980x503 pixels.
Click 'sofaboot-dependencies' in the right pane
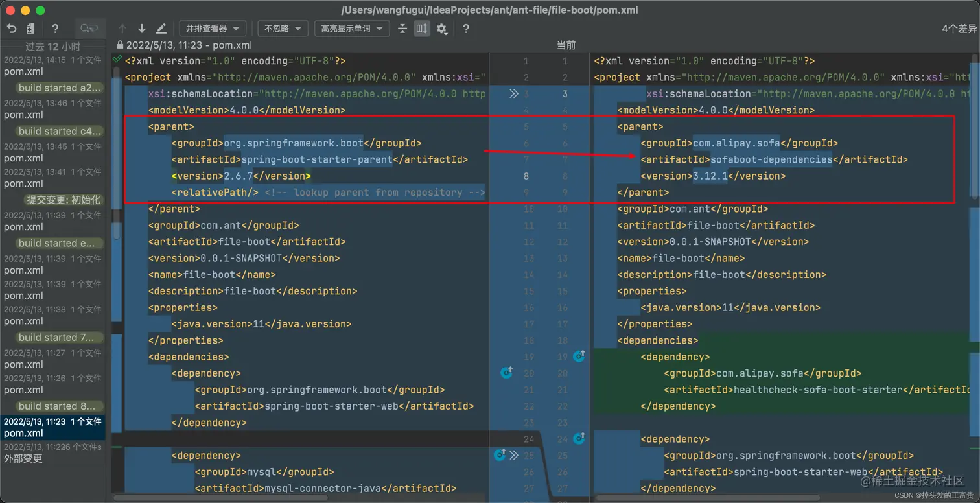click(x=771, y=159)
